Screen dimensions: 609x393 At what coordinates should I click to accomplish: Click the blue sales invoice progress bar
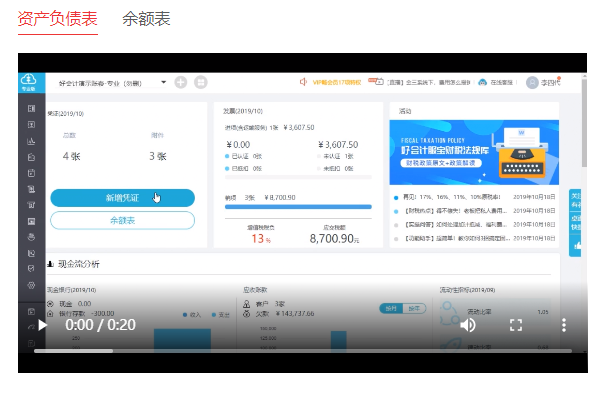(x=298, y=207)
